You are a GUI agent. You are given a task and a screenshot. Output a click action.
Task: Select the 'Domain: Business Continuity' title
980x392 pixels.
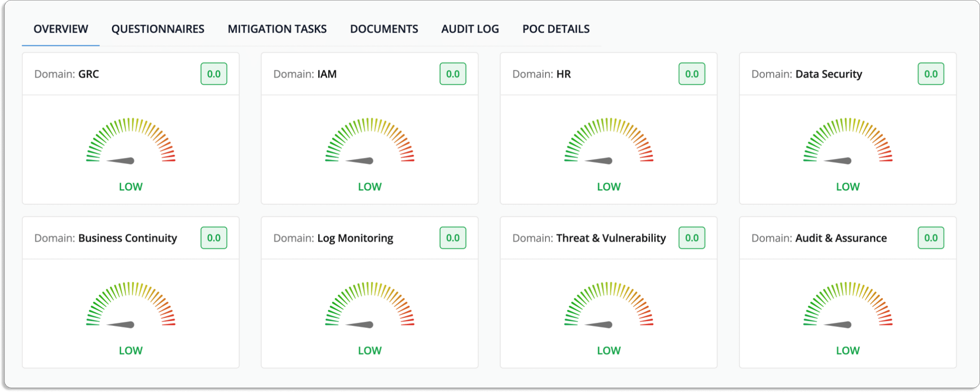point(106,238)
